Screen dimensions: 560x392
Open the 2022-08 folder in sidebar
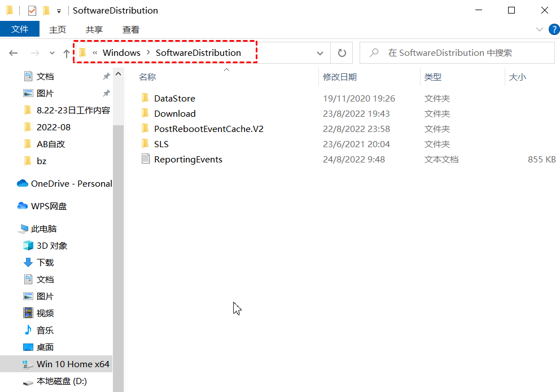coord(54,127)
